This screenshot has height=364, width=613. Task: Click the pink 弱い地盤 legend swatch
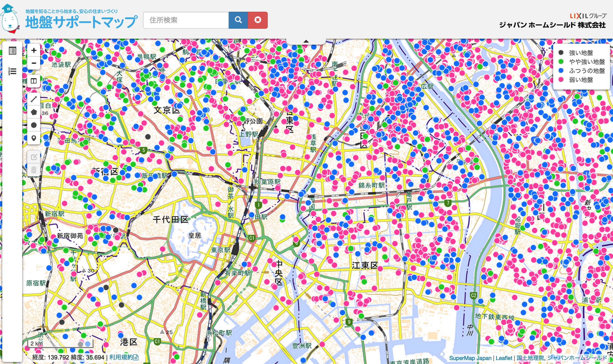(x=561, y=80)
